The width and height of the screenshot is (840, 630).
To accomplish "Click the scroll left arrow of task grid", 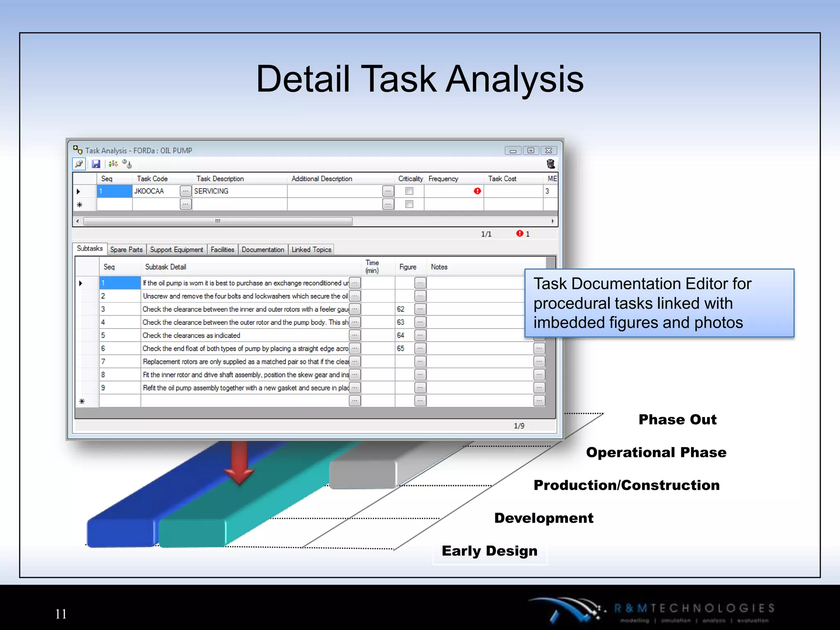I will pos(78,221).
